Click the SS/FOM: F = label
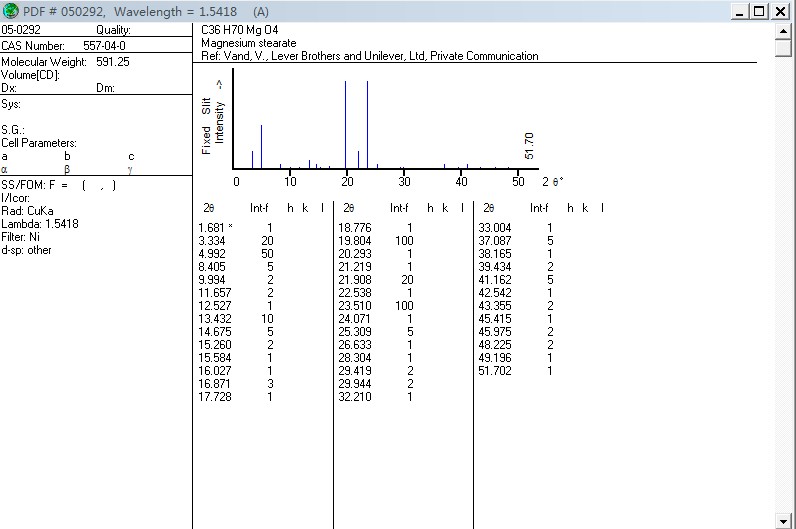796x529 pixels. (x=35, y=185)
